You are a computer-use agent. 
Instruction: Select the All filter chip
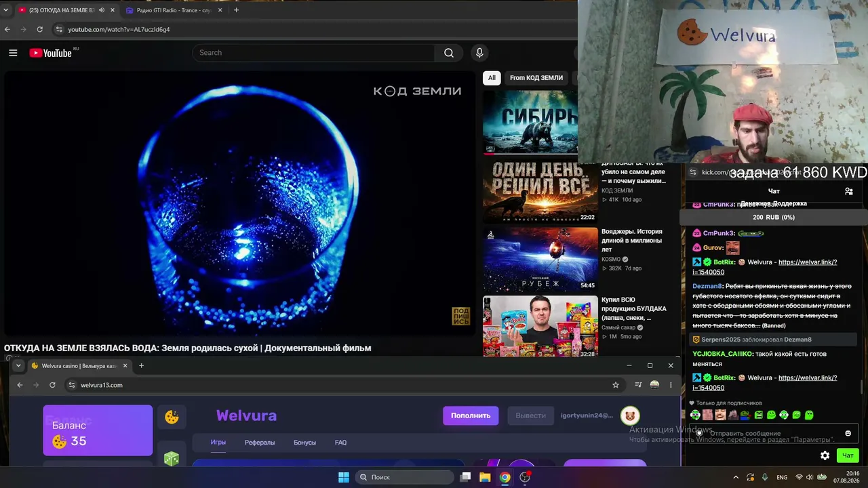tap(492, 78)
